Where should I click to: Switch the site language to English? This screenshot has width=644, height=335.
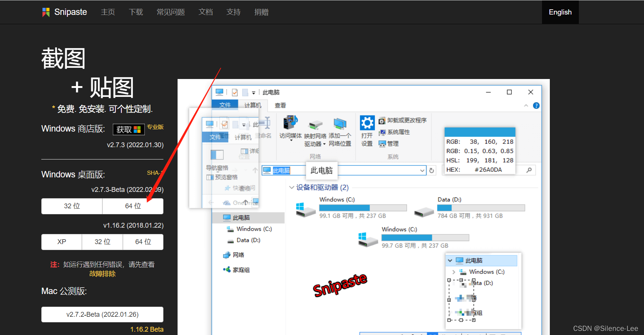560,12
